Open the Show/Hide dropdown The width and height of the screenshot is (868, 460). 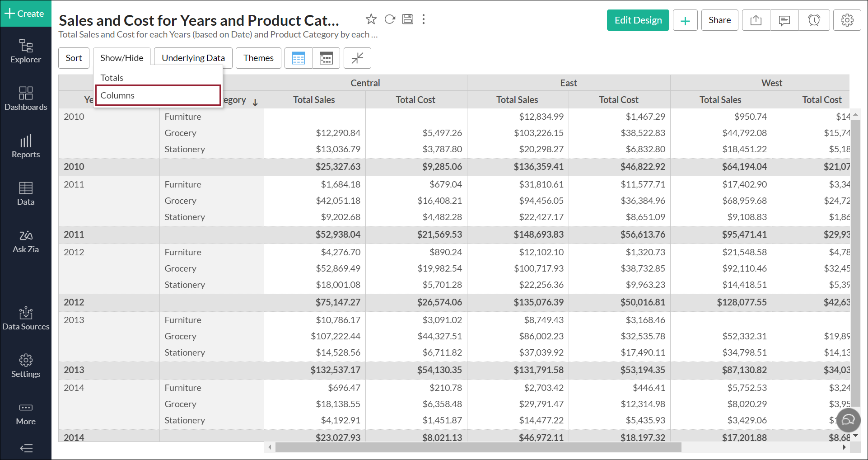(122, 58)
